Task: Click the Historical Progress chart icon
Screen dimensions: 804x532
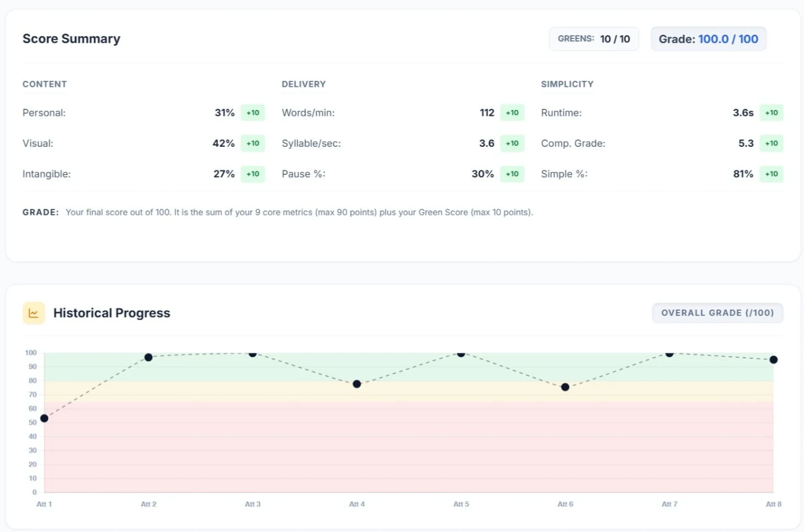Action: (34, 313)
